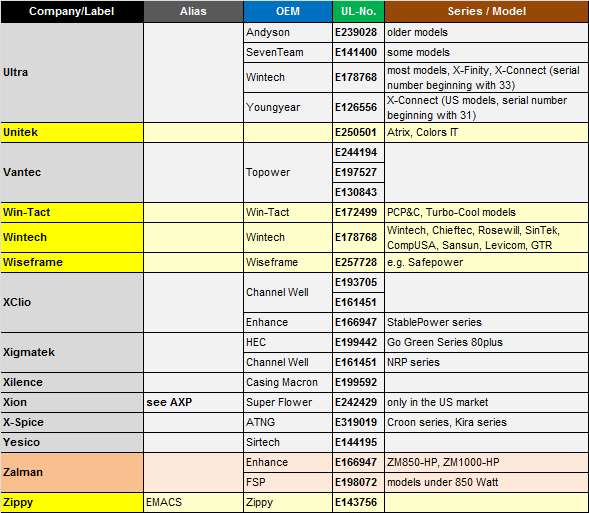Click the Company/Label column header
The image size is (589, 513).
[x=72, y=11]
